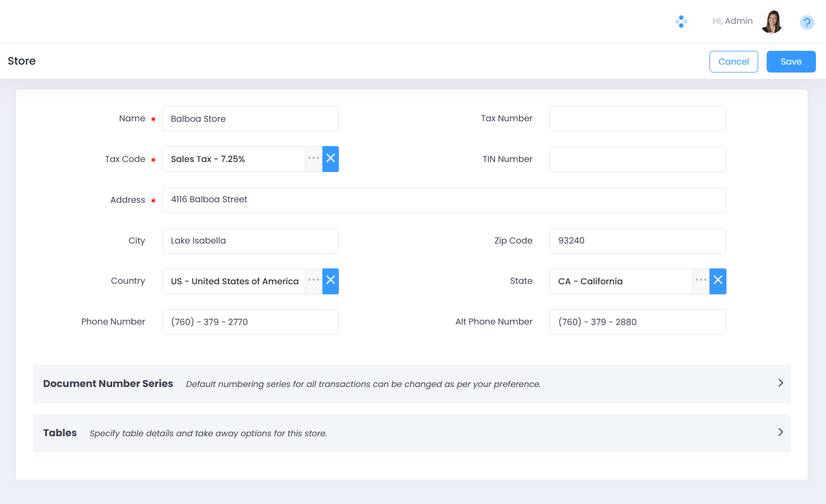
Task: Click the Name input field
Action: (250, 119)
